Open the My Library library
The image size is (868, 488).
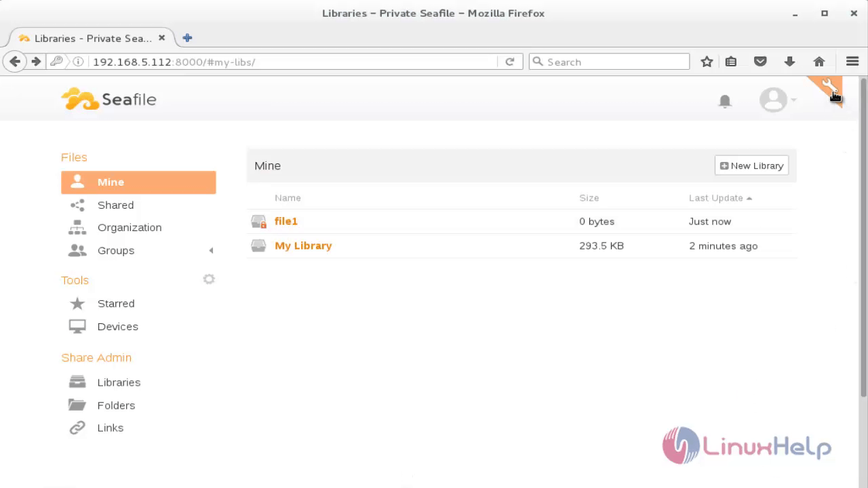pos(303,245)
